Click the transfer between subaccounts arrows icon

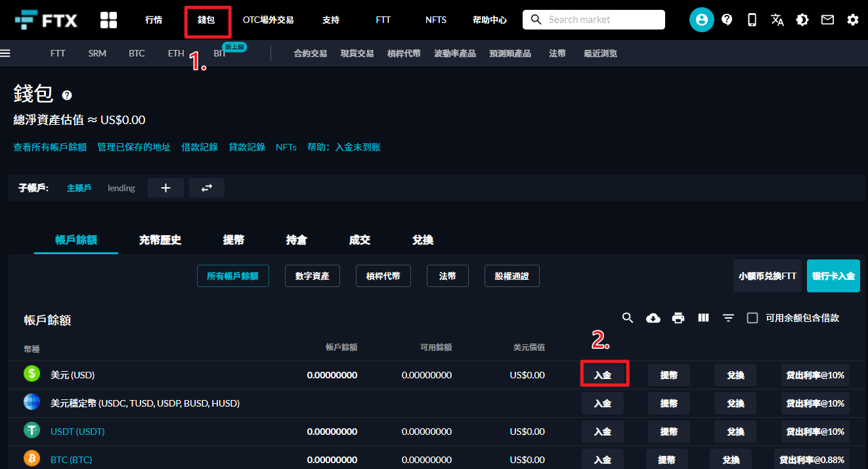click(207, 188)
